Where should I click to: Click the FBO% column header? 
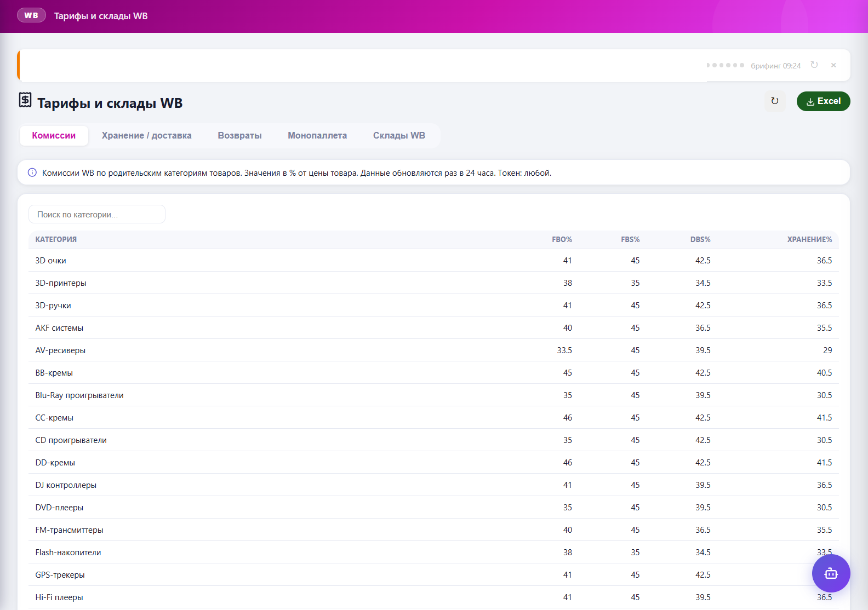click(562, 240)
